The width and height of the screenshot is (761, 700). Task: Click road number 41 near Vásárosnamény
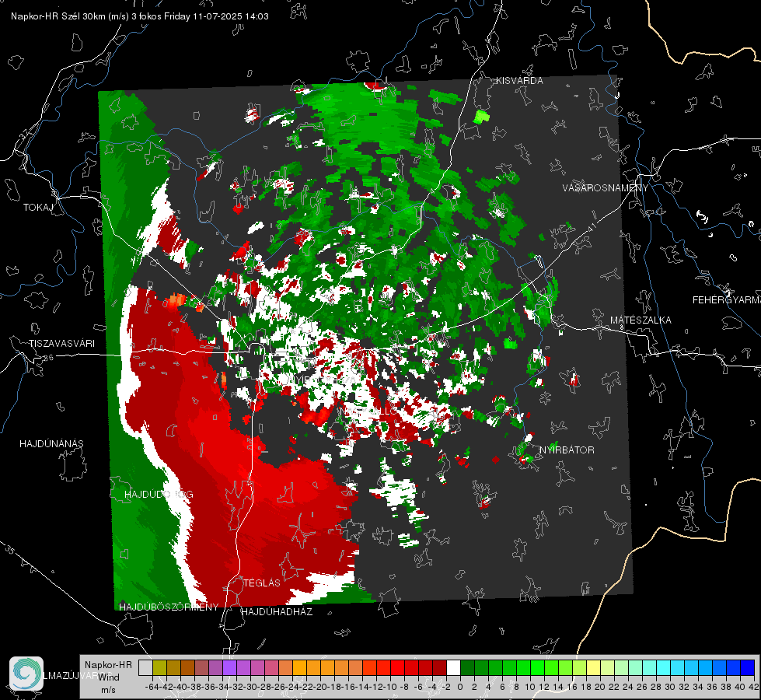591,226
